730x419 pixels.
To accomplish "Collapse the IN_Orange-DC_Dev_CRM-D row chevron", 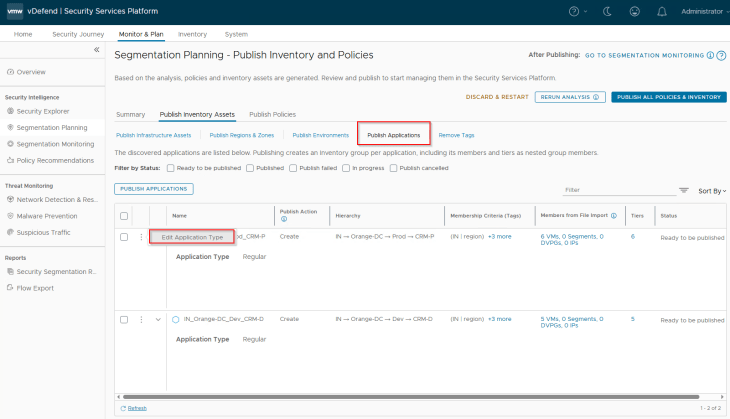I will coord(158,319).
